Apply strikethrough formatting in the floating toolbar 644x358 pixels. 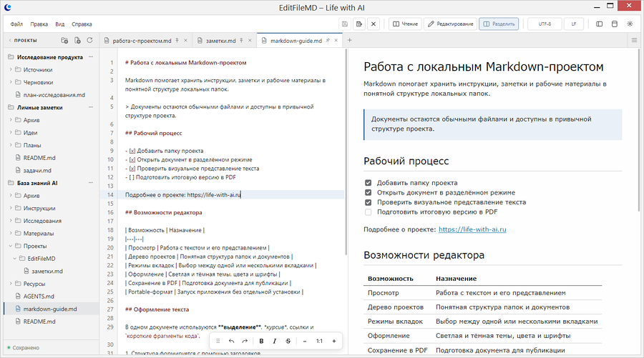[x=288, y=341]
